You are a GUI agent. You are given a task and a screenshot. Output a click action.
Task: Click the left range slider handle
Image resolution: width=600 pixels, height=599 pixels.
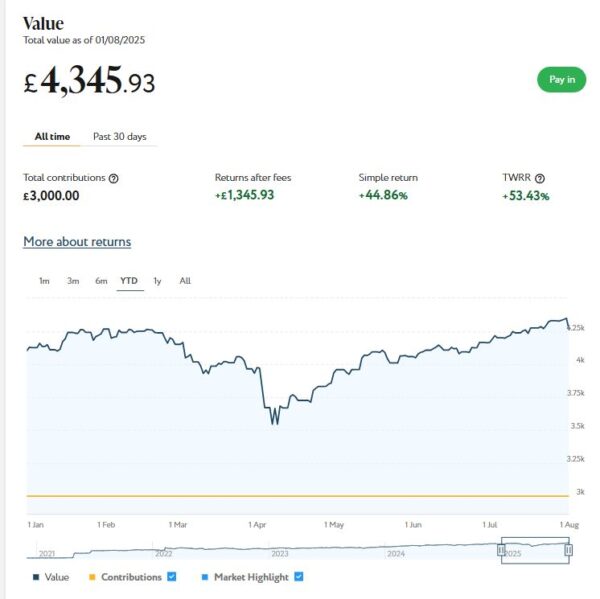502,549
